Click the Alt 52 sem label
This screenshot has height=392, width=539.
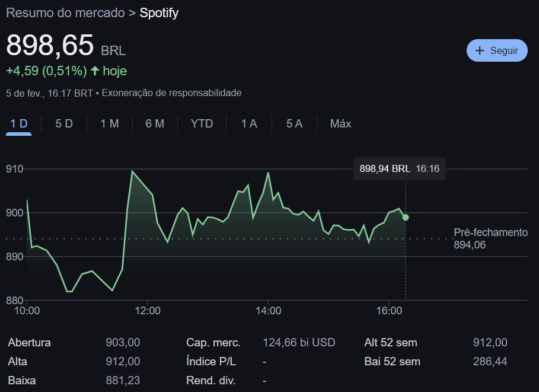391,343
